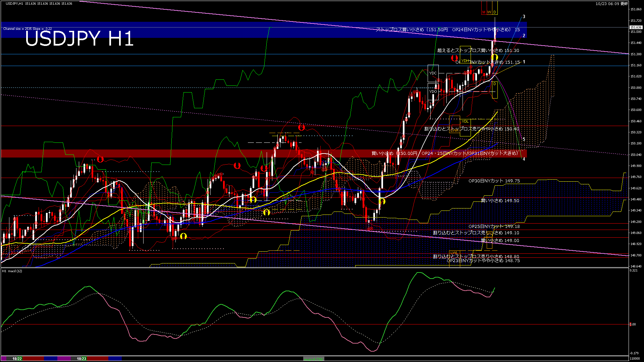Click the 150.040 price scale value
This screenshot has width=644, height=362.
(636, 155)
